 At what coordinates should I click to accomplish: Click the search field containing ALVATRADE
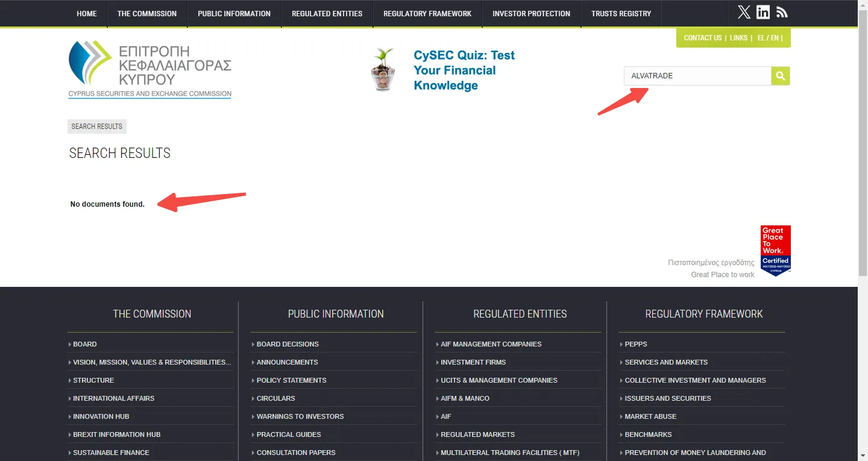pos(697,76)
